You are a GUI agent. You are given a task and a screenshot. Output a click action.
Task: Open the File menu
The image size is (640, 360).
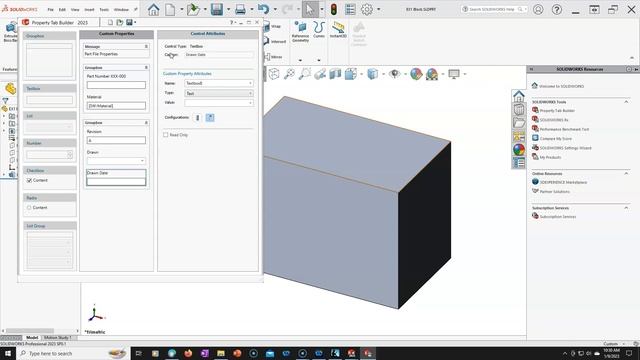[x=51, y=9]
